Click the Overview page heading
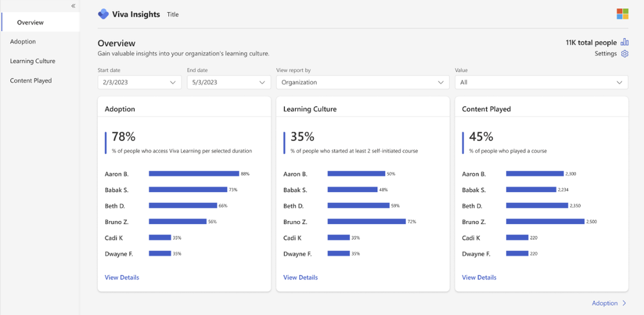Image resolution: width=644 pixels, height=315 pixels. click(117, 43)
